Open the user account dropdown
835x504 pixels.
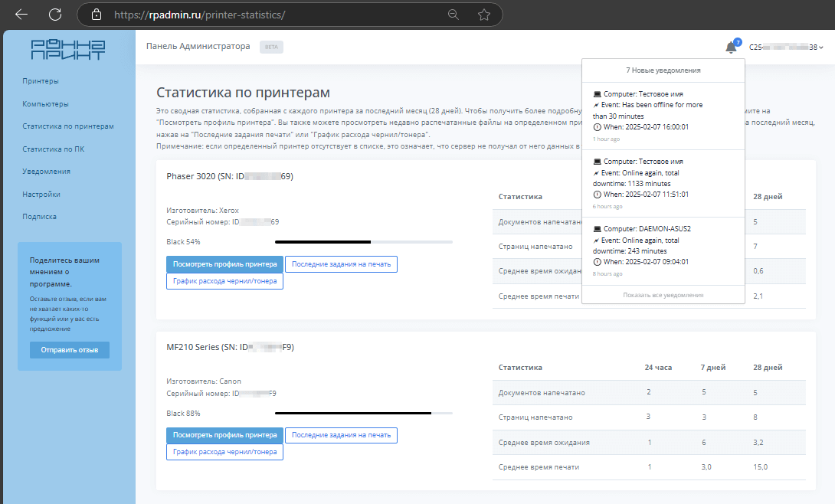coord(786,47)
